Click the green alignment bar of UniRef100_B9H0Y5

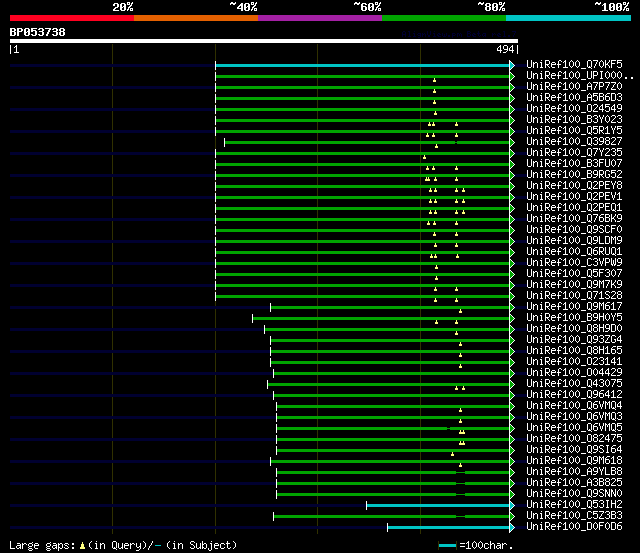381,319
